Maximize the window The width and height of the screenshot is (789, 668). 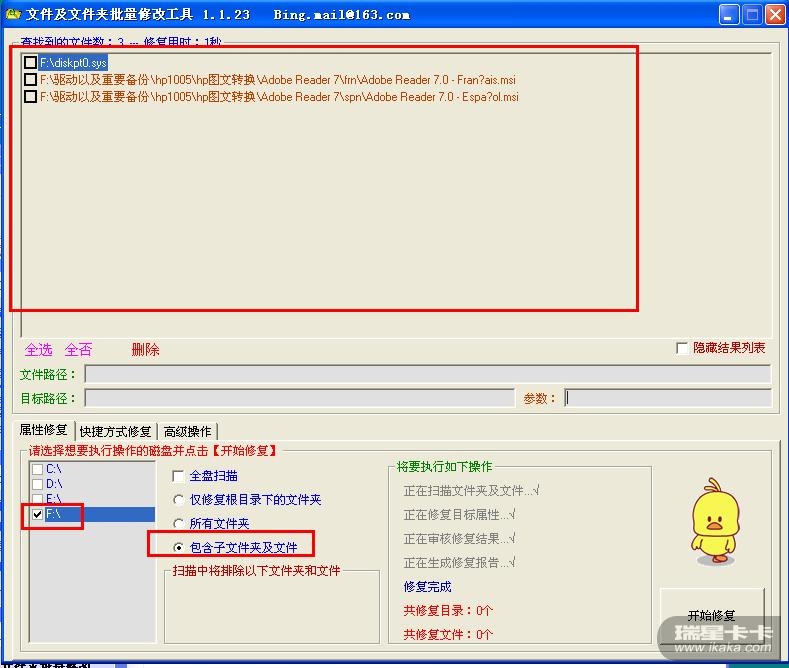[x=752, y=14]
